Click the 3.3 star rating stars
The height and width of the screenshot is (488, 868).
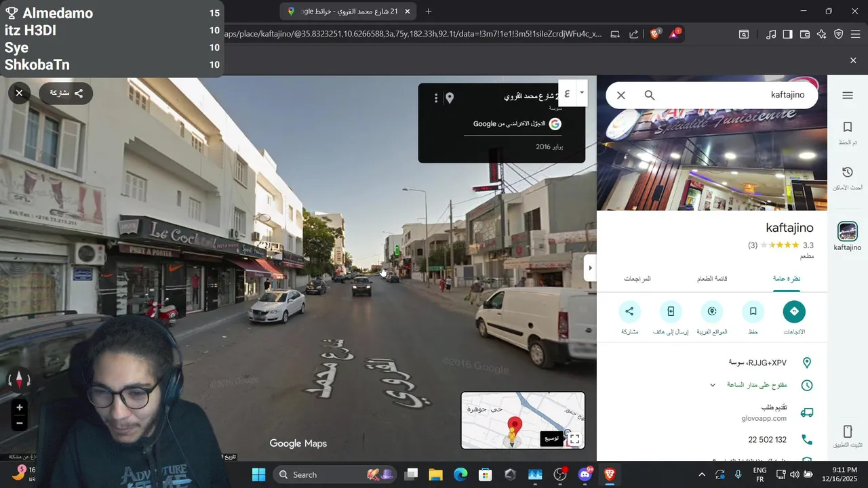click(780, 245)
